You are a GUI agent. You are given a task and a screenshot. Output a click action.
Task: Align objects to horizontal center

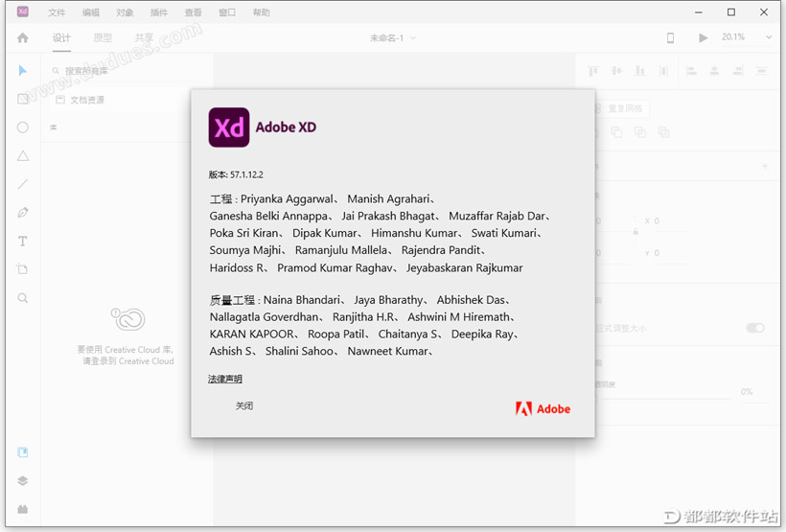coord(714,71)
